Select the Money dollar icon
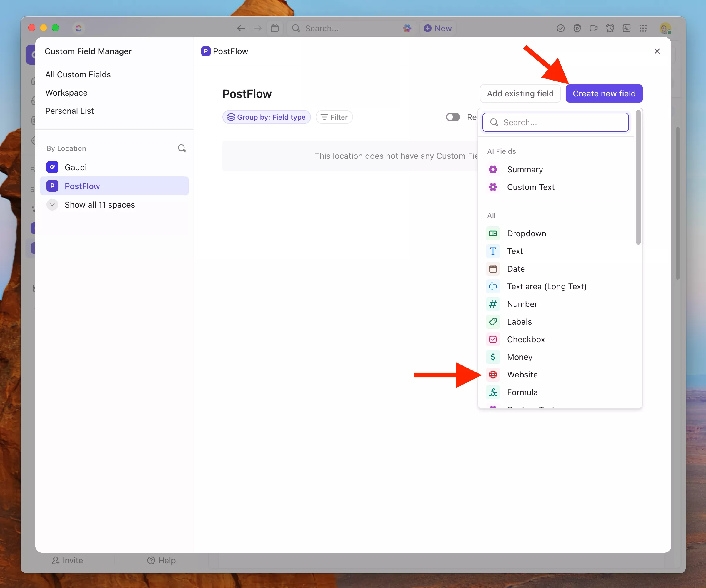This screenshot has width=706, height=588. 493,357
